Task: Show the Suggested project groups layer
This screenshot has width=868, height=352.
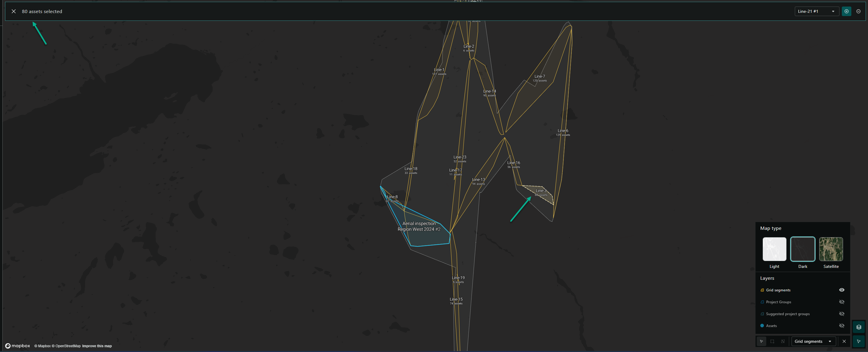Action: [x=842, y=314]
